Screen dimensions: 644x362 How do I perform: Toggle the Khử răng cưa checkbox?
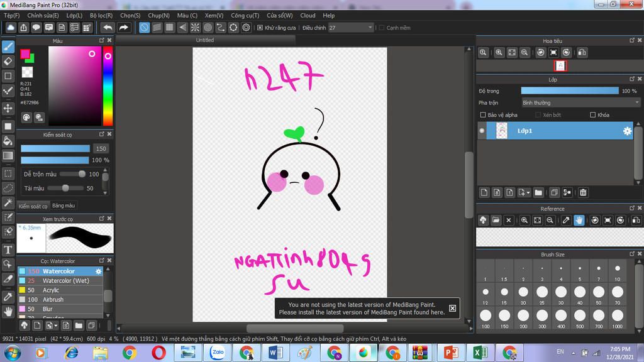click(x=260, y=28)
